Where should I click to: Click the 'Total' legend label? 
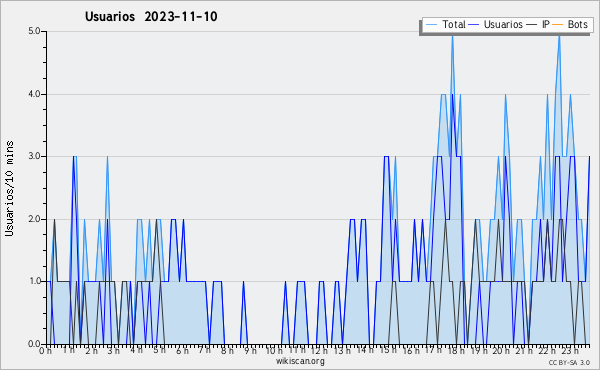(x=454, y=24)
